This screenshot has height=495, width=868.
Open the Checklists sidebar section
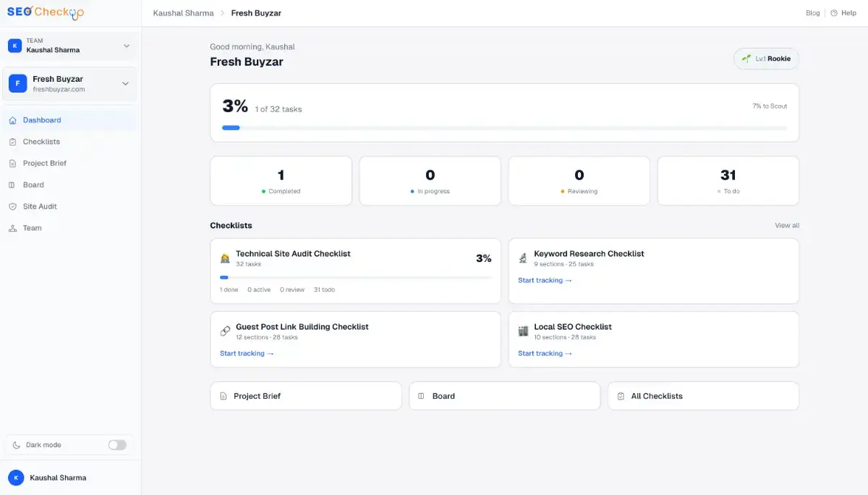tap(41, 141)
